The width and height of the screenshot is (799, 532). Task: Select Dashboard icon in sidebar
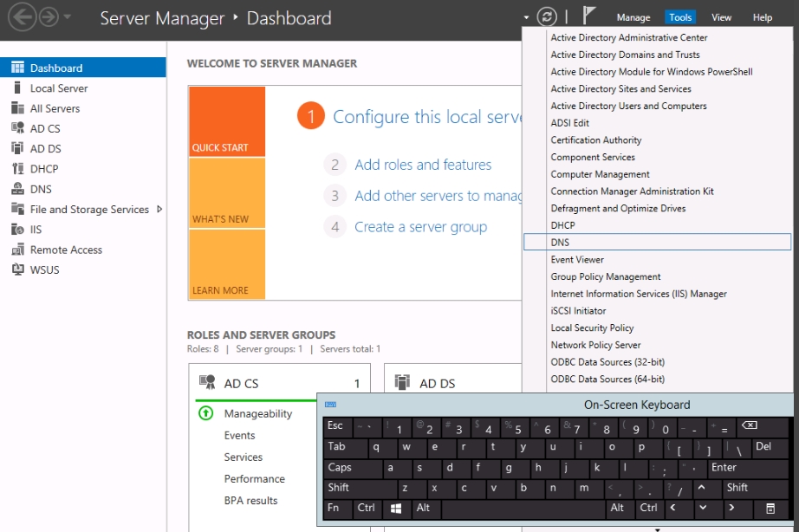pyautogui.click(x=18, y=68)
